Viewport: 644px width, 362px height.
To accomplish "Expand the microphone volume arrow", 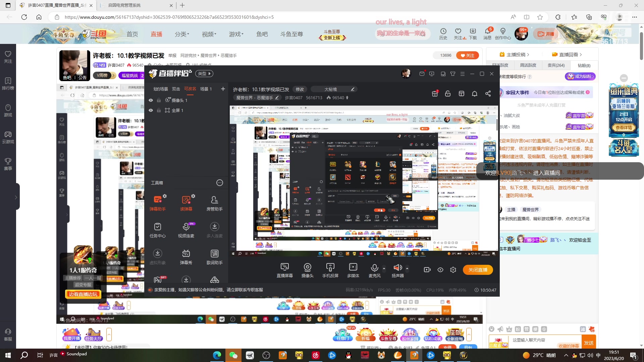I will [384, 268].
